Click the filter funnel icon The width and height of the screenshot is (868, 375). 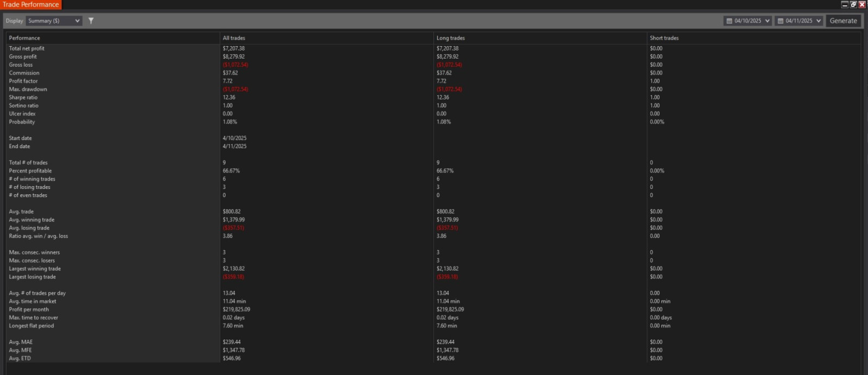coord(91,21)
